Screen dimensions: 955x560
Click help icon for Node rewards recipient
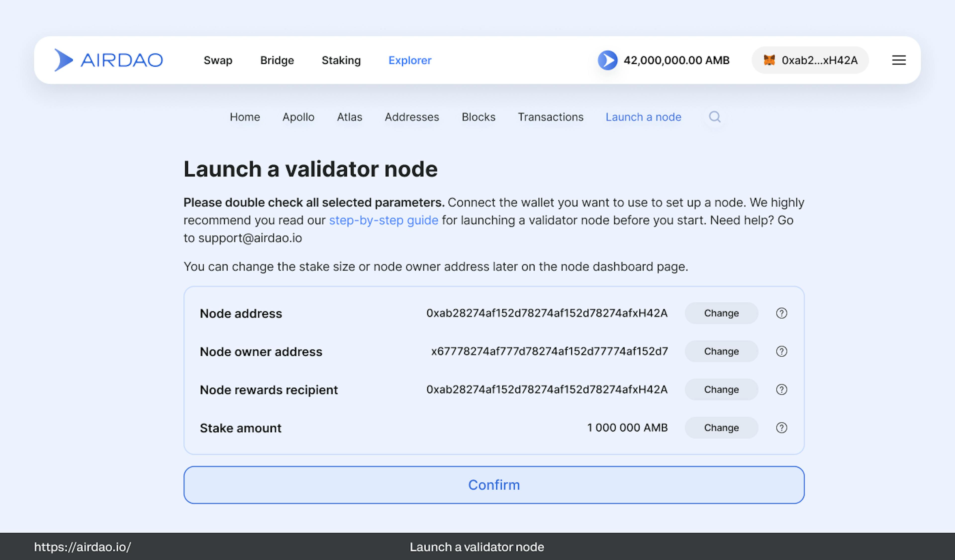pos(781,389)
